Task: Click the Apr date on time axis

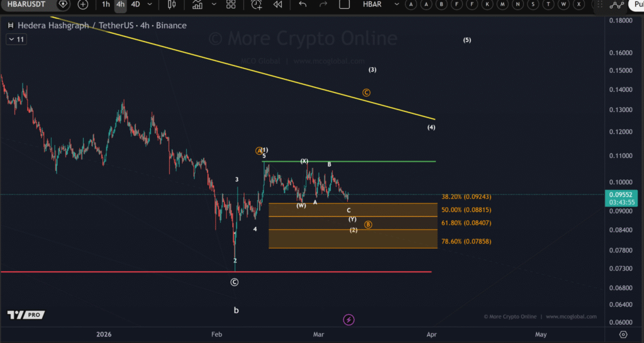Action: point(431,334)
